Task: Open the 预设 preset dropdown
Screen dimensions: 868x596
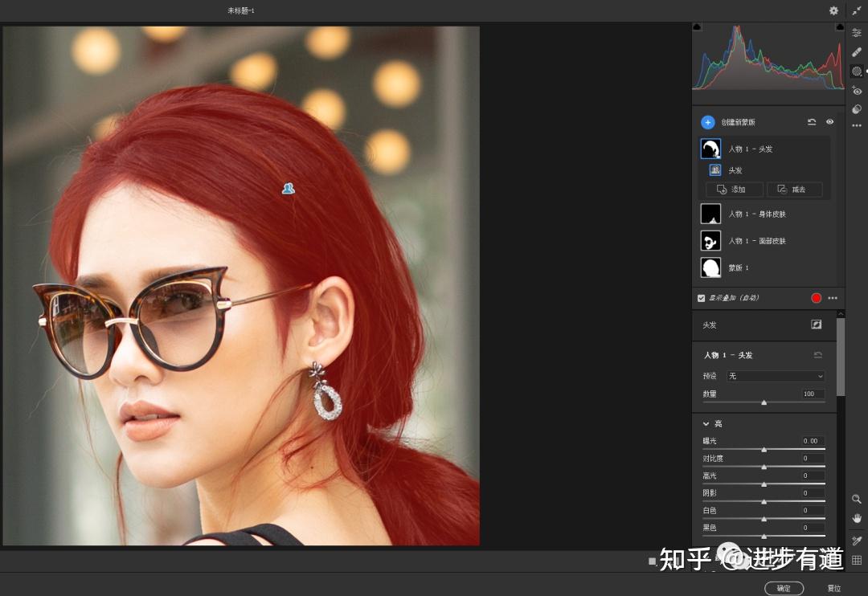Action: coord(776,376)
